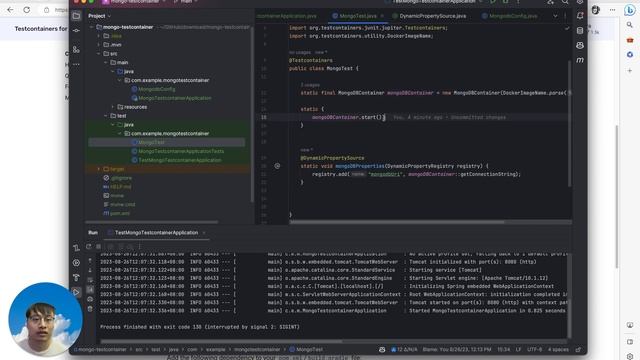Open the Structure tool window icon
The height and width of the screenshot is (360, 640).
point(76,49)
